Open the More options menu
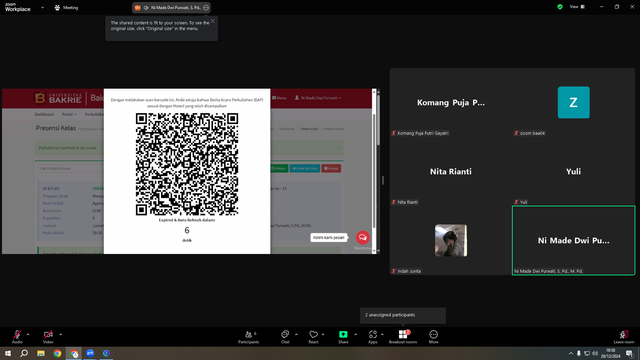 point(433,337)
